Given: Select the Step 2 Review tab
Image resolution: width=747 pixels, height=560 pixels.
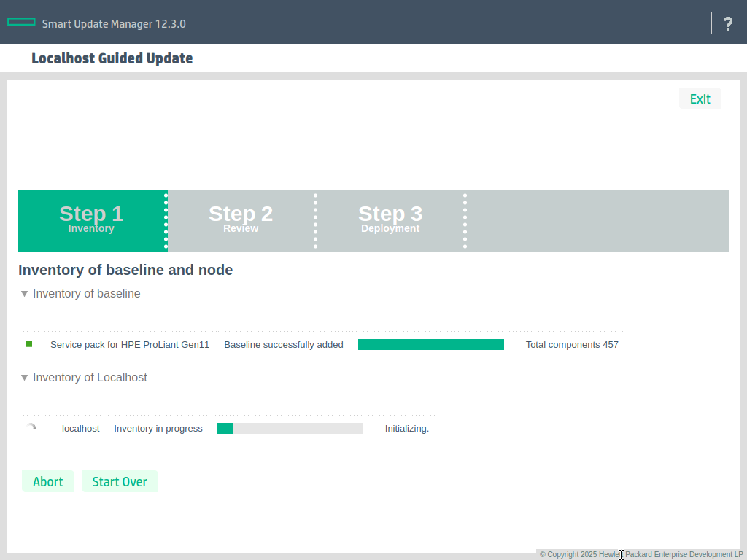Looking at the screenshot, I should point(241,220).
